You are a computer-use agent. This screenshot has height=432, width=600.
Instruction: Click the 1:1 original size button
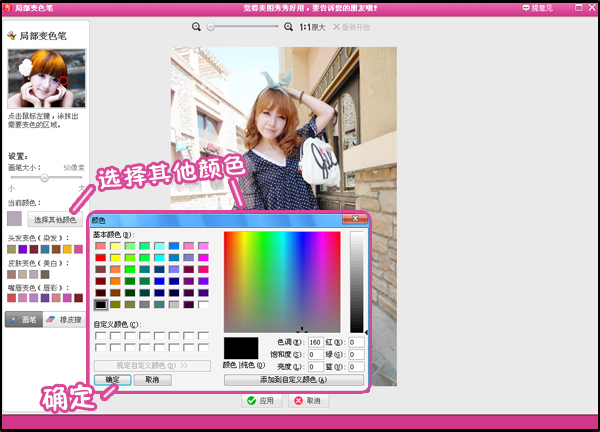point(312,28)
